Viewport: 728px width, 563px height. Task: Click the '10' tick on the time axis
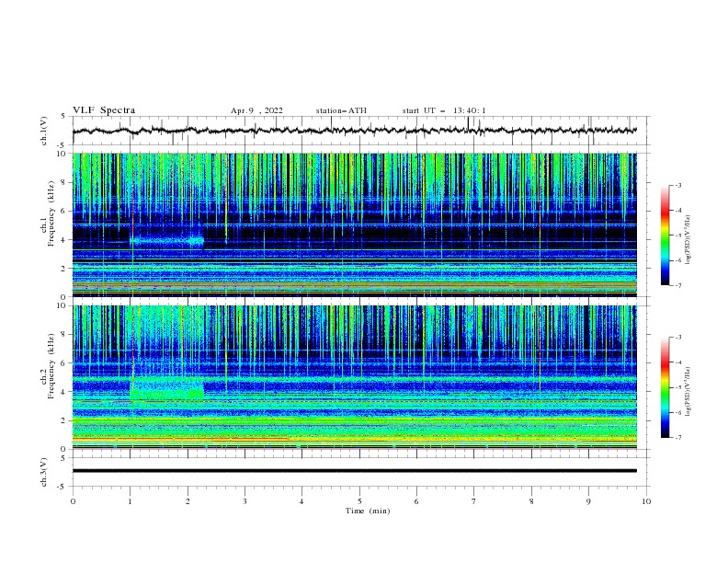pos(646,501)
